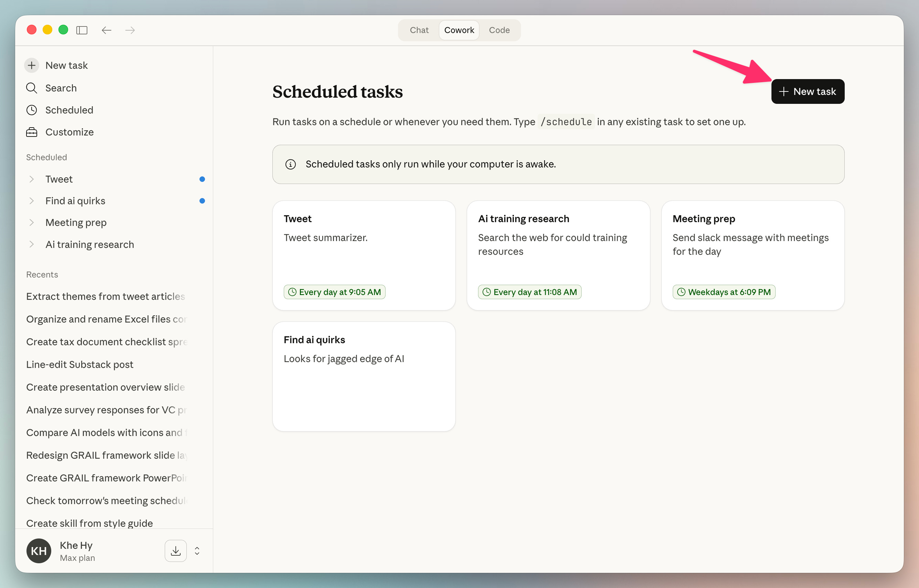Image resolution: width=919 pixels, height=588 pixels.
Task: Open recent 'Redesign GRAIL framework slide'
Action: pyautogui.click(x=106, y=455)
